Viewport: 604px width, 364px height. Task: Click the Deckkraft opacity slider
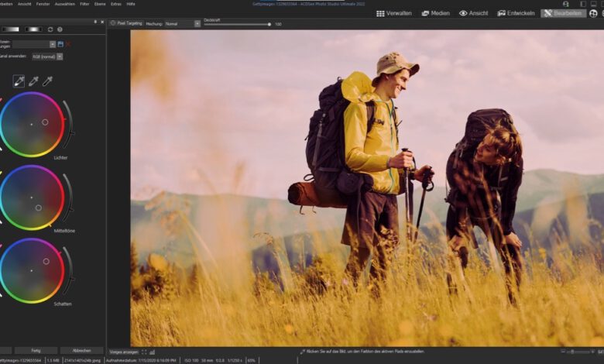[x=236, y=24]
